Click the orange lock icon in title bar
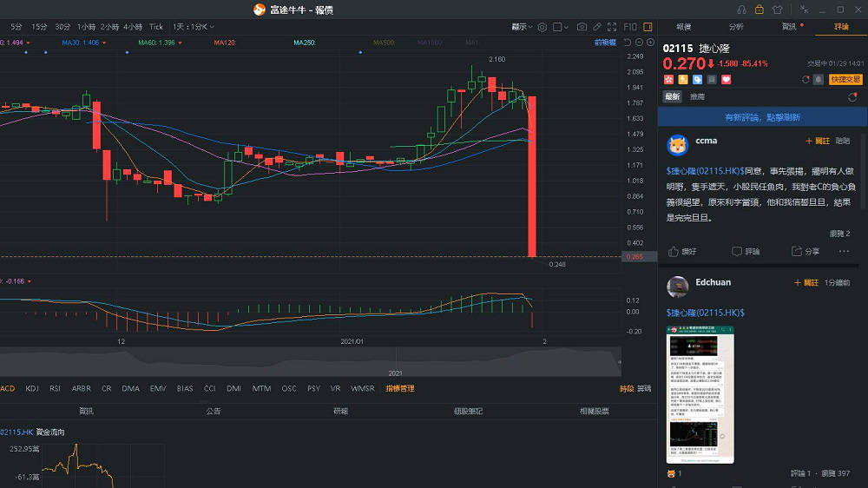The height and width of the screenshot is (488, 868). pyautogui.click(x=759, y=10)
